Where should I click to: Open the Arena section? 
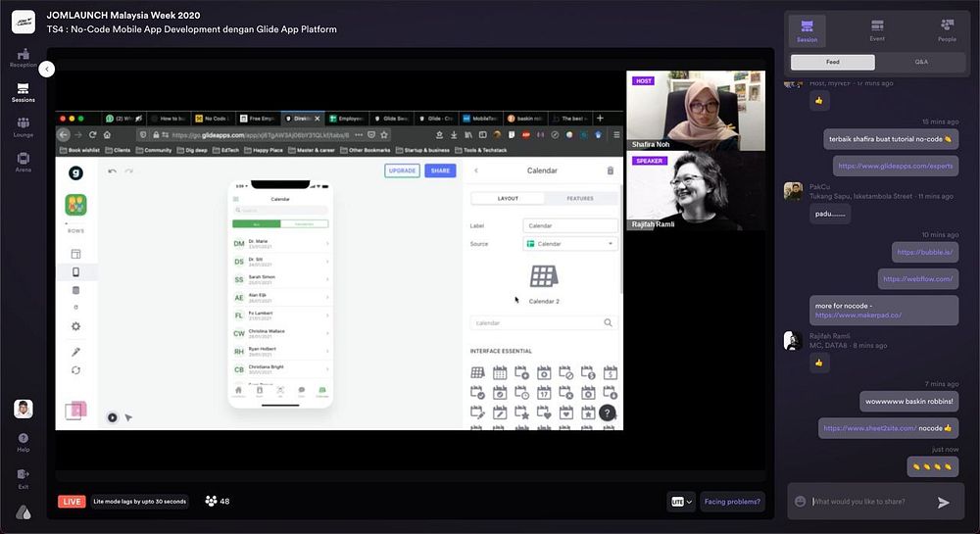click(24, 163)
